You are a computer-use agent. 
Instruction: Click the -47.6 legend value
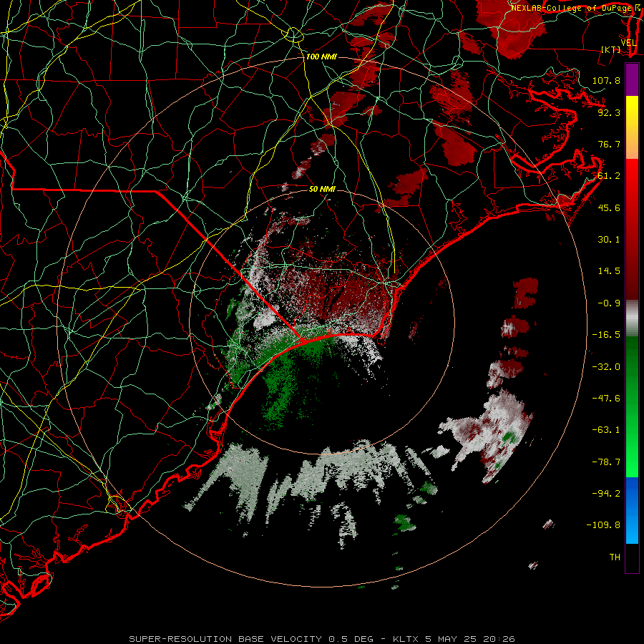pos(606,399)
